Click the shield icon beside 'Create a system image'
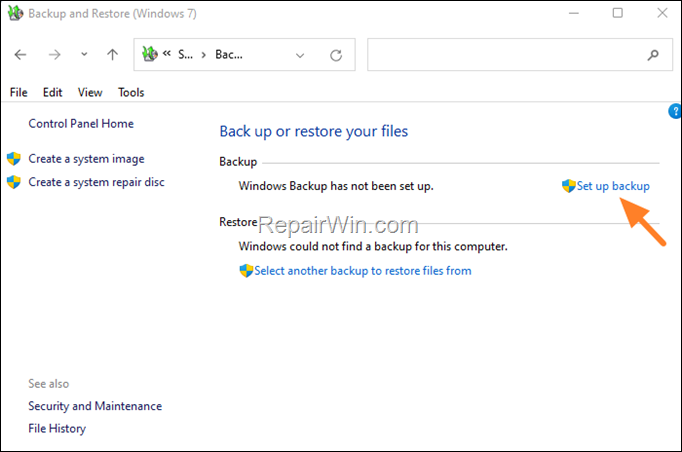The width and height of the screenshot is (682, 452). pos(14,159)
